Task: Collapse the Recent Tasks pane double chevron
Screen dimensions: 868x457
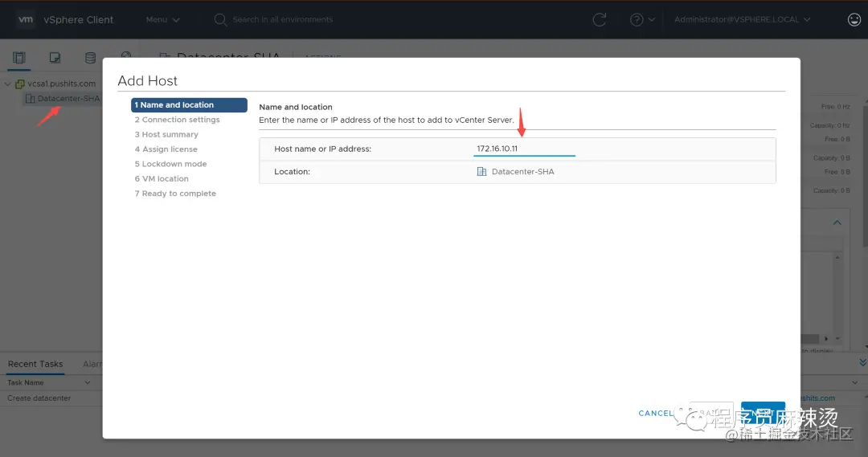Action: 862,362
